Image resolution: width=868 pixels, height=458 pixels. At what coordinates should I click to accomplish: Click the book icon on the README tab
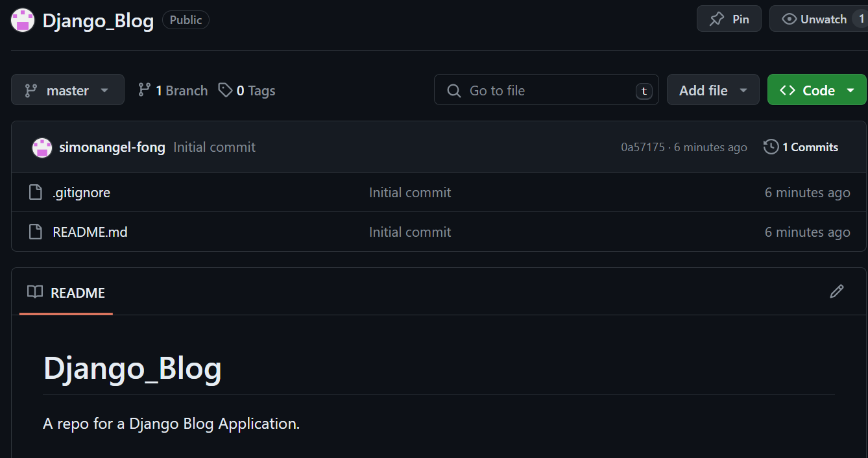35,292
